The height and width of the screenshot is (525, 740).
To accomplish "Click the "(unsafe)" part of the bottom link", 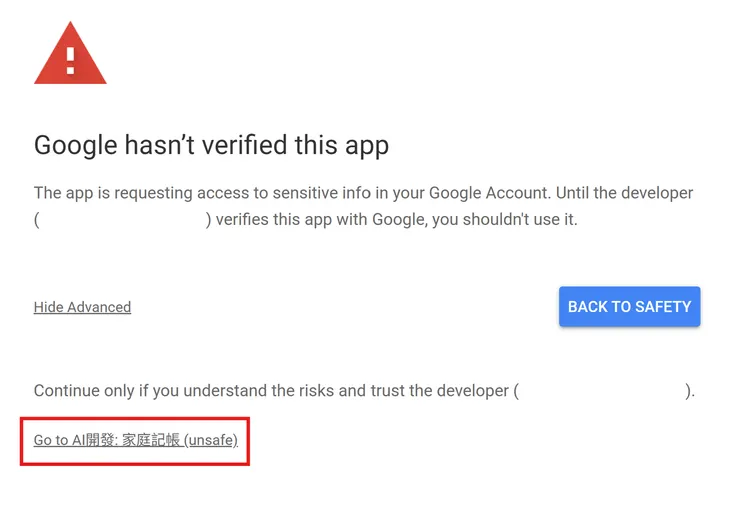I will 211,440.
